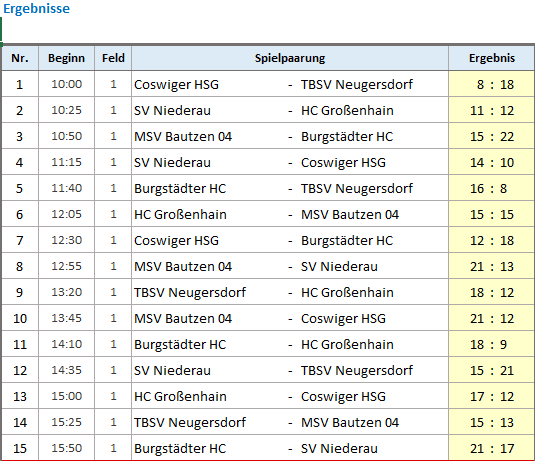Click result 21 : 12 in game 10
535x461 pixels.
click(x=492, y=318)
